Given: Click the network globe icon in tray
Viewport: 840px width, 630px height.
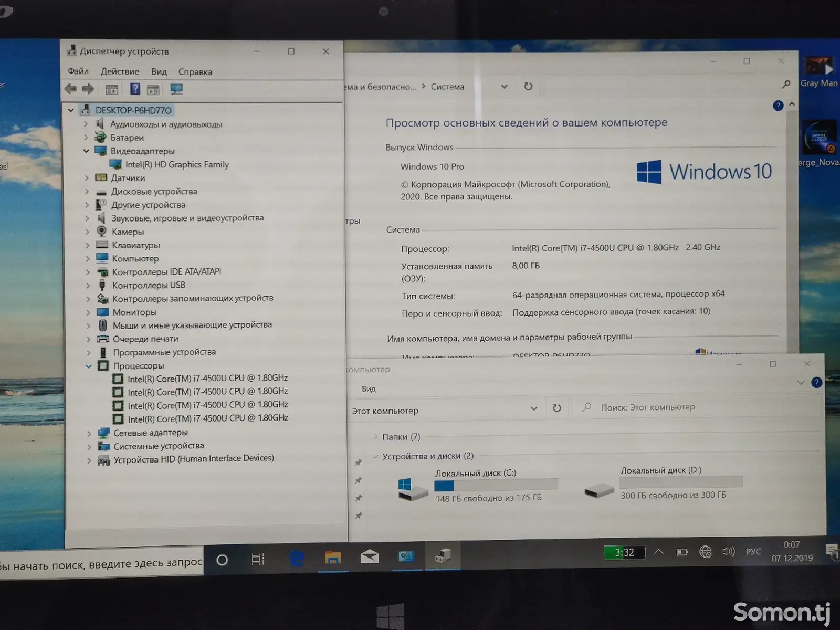Looking at the screenshot, I should coord(705,551).
